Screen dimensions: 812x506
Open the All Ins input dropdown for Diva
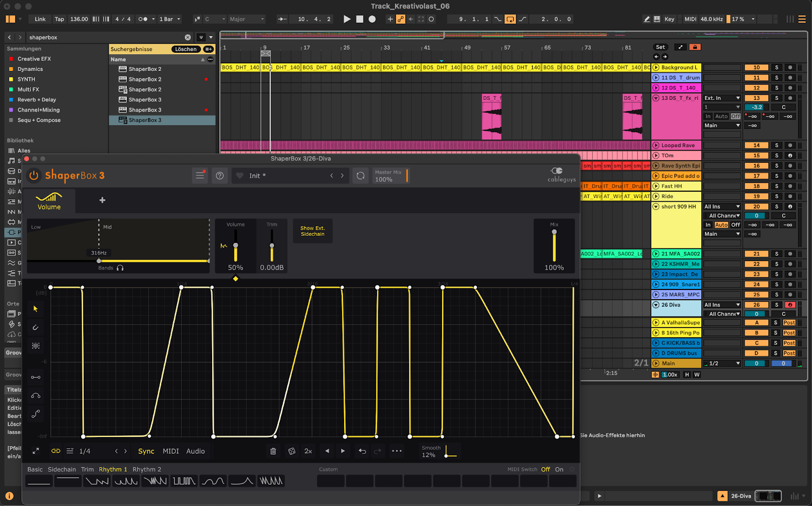point(722,305)
